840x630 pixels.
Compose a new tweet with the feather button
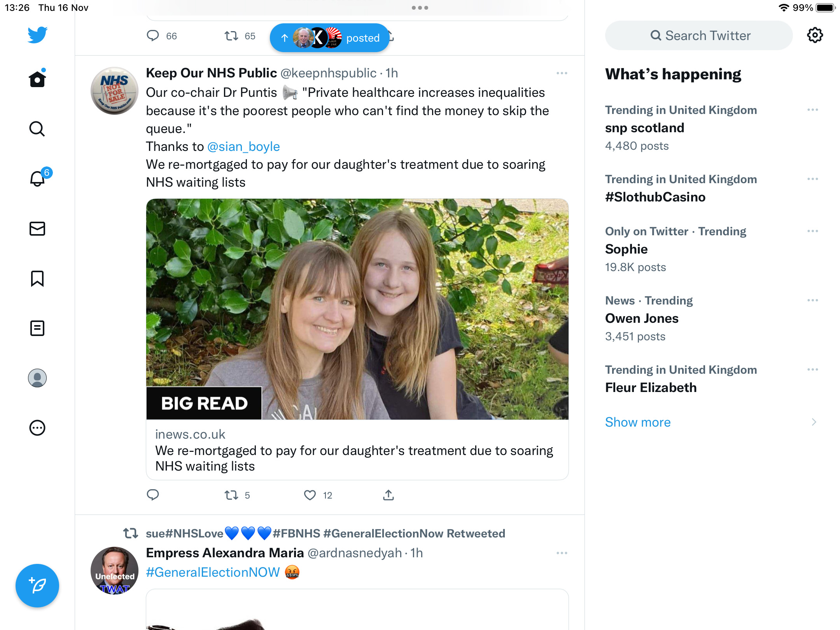[x=37, y=585]
